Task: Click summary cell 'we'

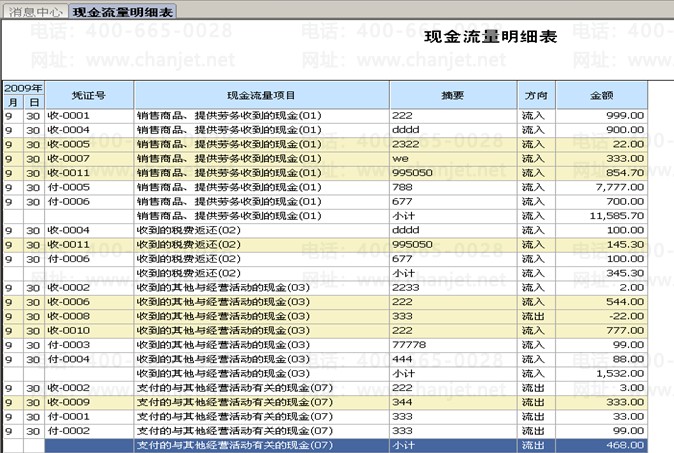Action: coord(453,159)
